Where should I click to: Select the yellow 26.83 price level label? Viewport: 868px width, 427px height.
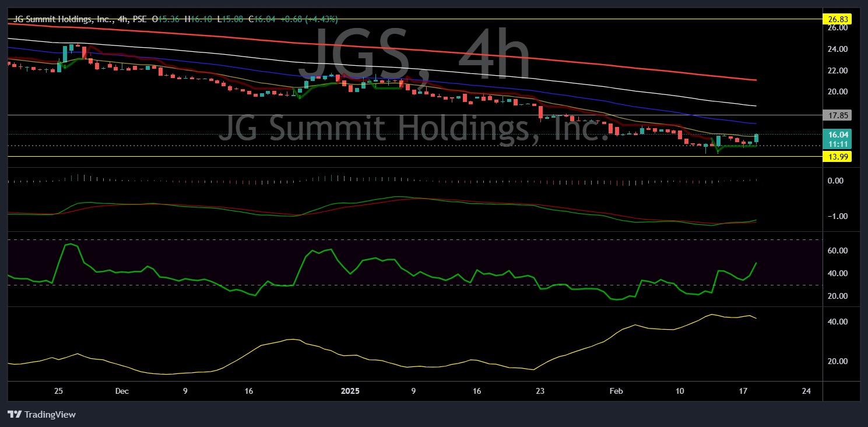(838, 19)
